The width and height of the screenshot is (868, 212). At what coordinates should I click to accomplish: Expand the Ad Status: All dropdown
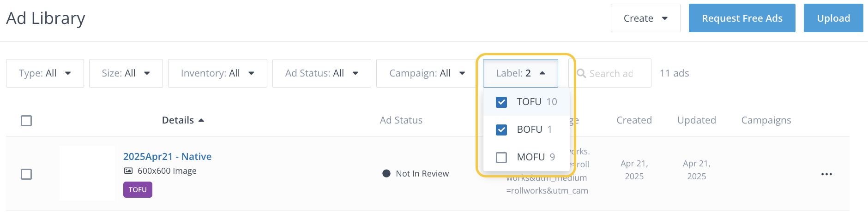(x=321, y=73)
